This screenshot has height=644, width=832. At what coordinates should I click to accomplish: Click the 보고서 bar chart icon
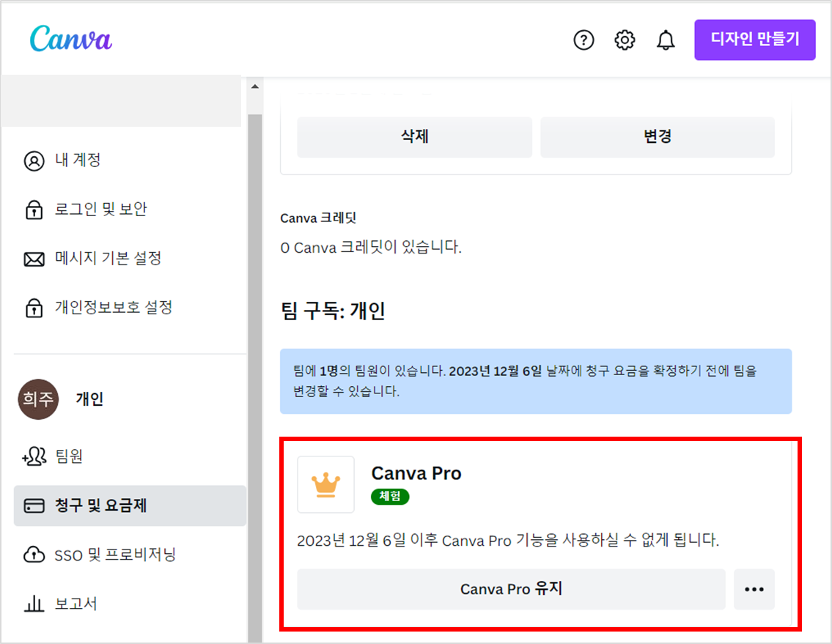(x=34, y=604)
